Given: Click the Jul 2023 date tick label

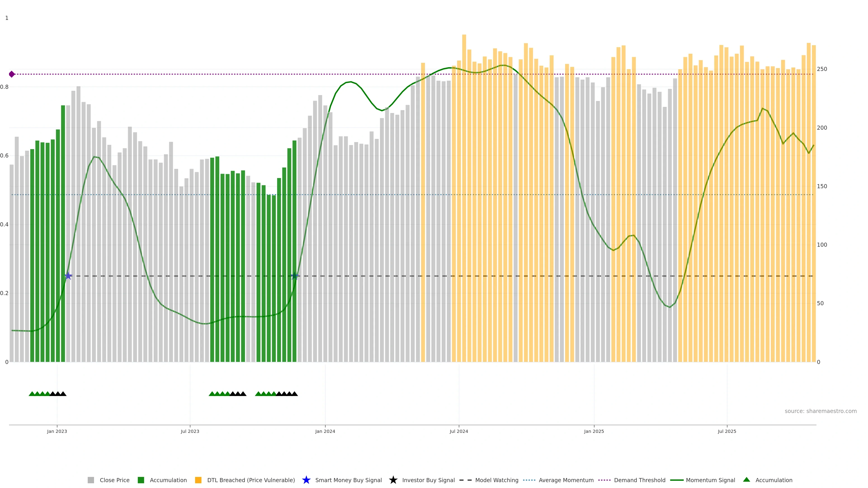Looking at the screenshot, I should (190, 431).
